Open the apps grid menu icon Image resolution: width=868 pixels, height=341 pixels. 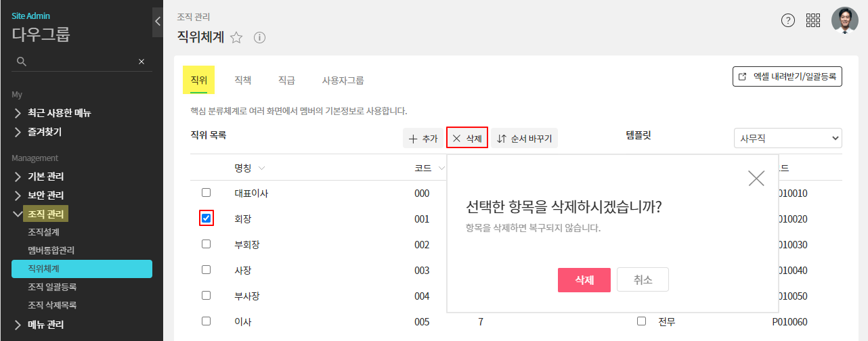[813, 20]
